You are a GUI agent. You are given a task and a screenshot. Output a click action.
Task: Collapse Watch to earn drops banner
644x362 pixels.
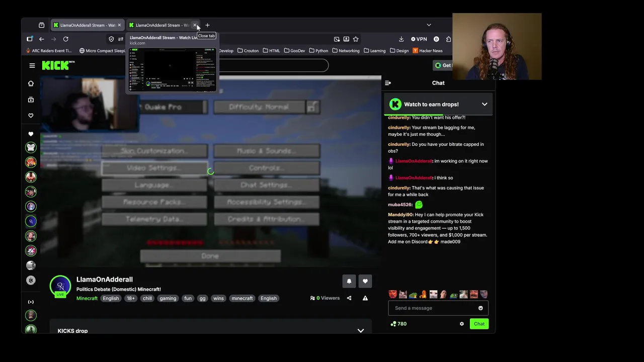485,104
